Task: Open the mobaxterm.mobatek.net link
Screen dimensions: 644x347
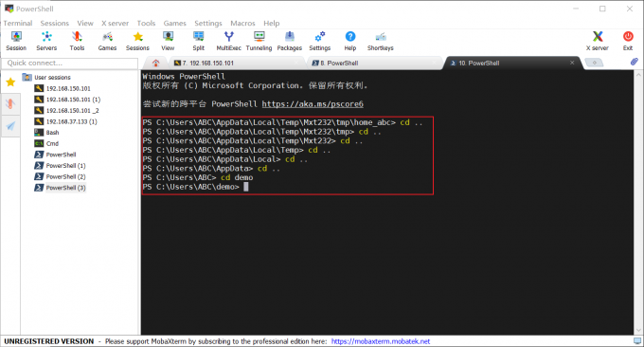Action: point(381,341)
